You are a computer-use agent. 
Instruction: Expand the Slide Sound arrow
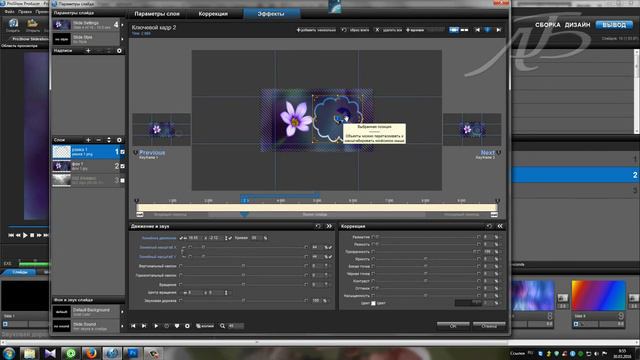click(122, 326)
